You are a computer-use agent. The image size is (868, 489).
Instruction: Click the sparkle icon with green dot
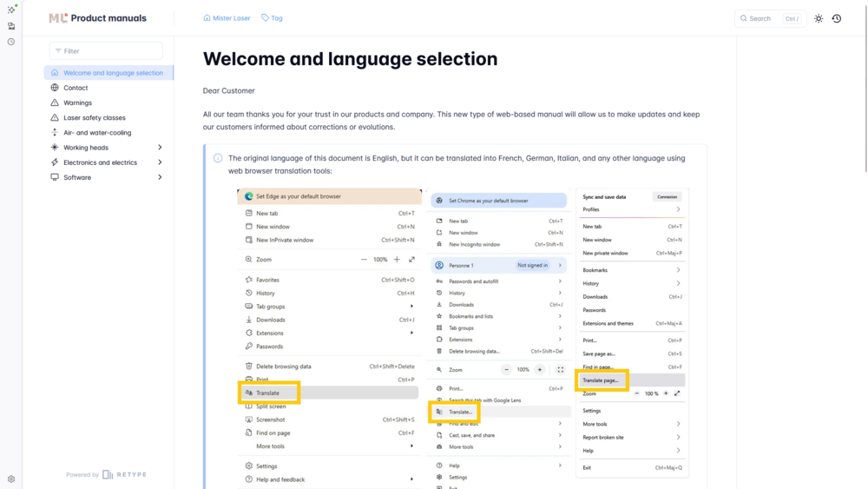pyautogui.click(x=11, y=10)
